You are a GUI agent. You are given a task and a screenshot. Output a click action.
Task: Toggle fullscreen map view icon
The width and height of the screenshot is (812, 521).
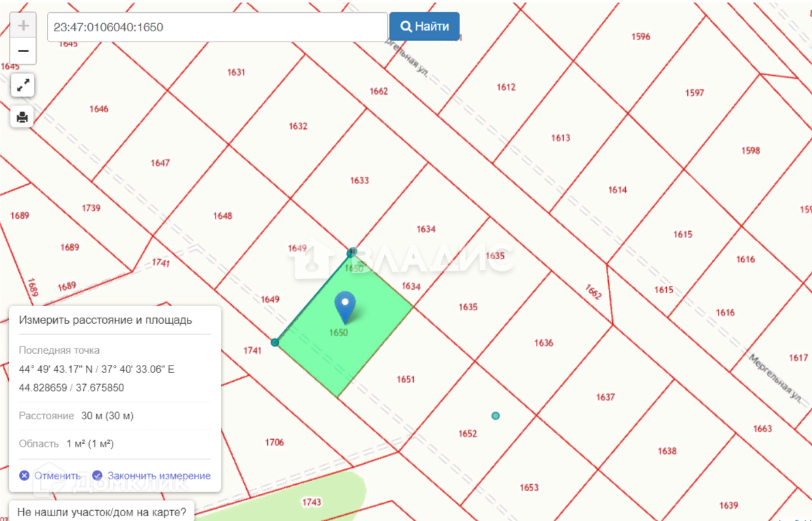coord(22,85)
